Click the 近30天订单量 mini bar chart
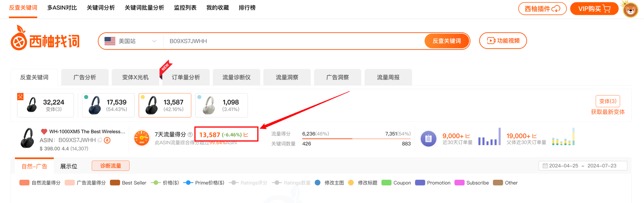 coord(489,137)
